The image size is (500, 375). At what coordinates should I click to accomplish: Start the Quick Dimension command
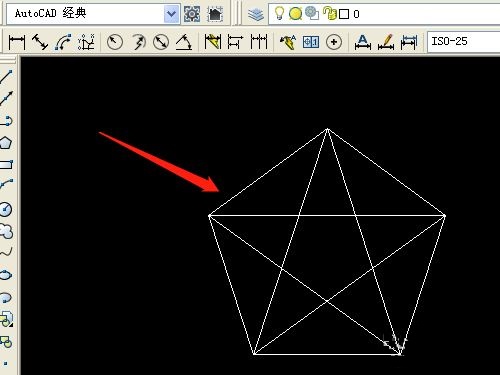click(x=213, y=42)
